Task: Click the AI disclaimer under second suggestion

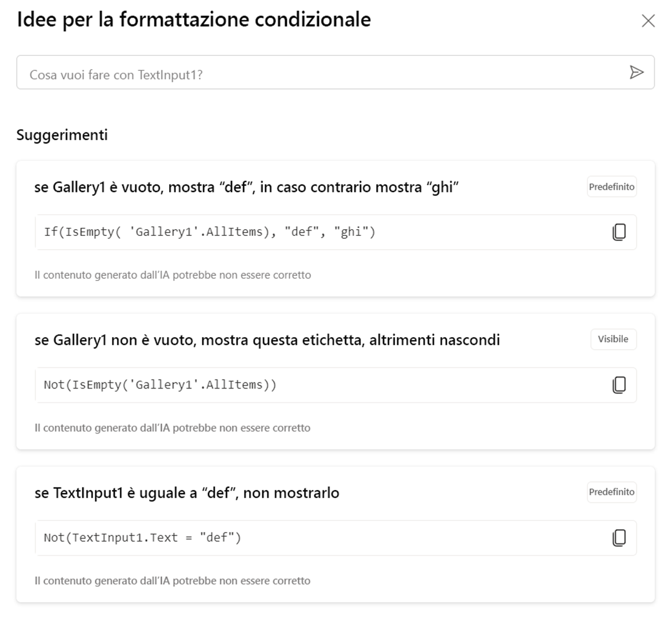Action: [173, 428]
